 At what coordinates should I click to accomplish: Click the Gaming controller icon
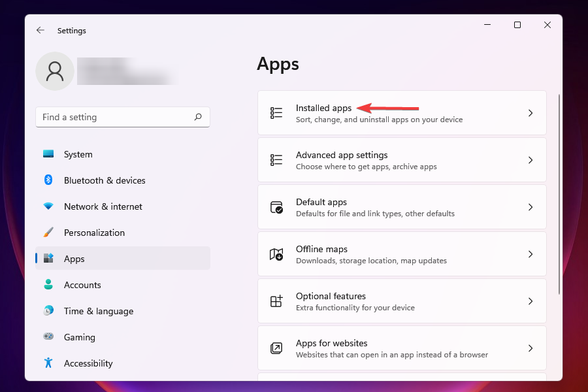48,336
